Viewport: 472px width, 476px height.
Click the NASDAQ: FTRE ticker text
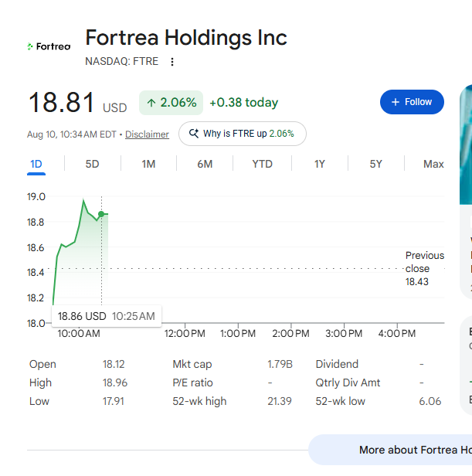click(122, 61)
